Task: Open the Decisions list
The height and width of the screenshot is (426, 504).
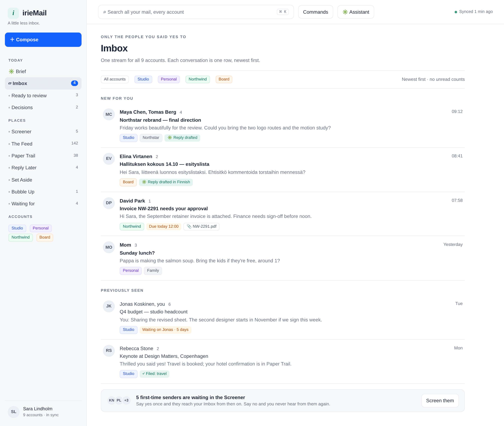Action: pyautogui.click(x=43, y=108)
